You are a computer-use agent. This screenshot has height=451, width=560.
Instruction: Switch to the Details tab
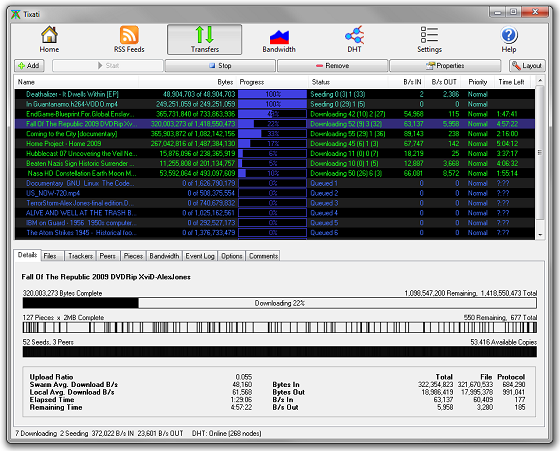[x=28, y=255]
